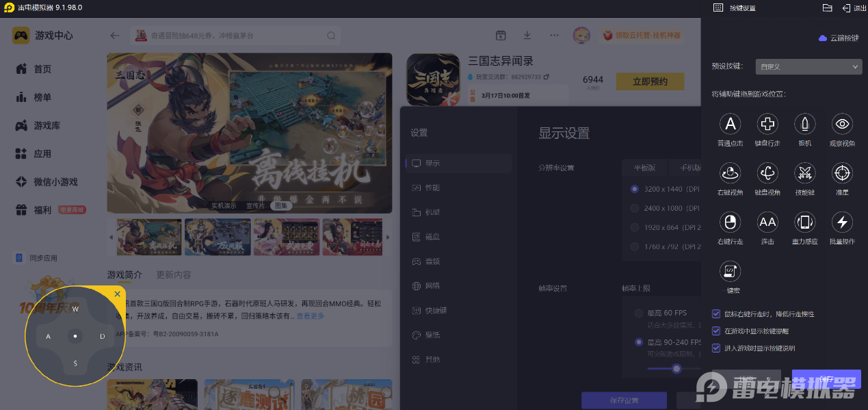Select the 键盘行走 D-pad key icon
The image size is (868, 410).
[767, 124]
